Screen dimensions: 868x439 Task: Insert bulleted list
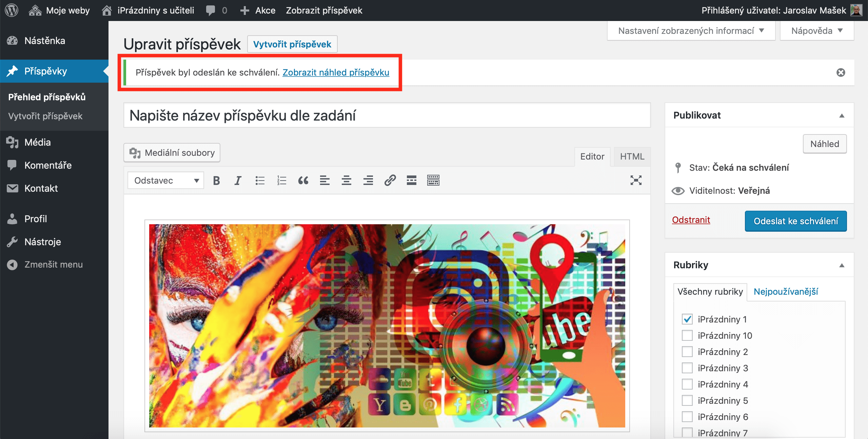260,180
